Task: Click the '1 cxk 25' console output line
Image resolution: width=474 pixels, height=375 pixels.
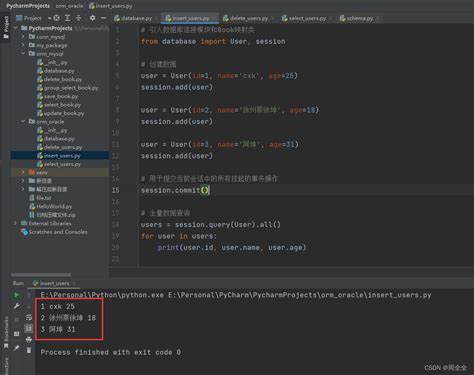Action: click(58, 306)
